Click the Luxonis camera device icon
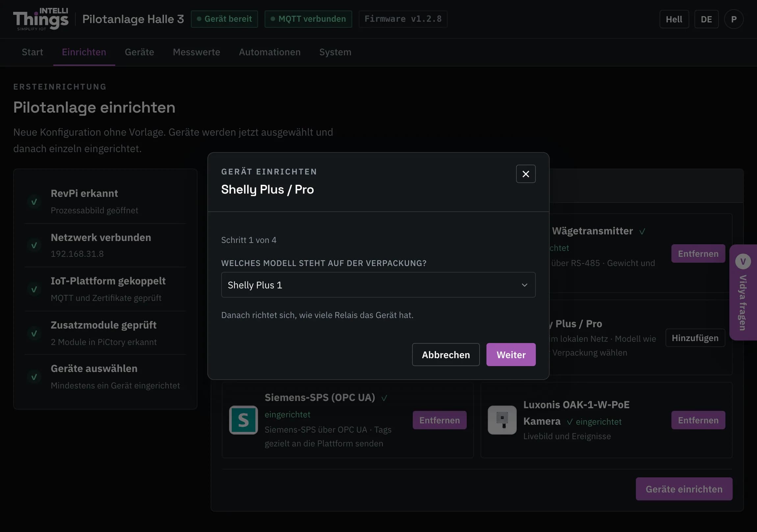 click(x=502, y=420)
